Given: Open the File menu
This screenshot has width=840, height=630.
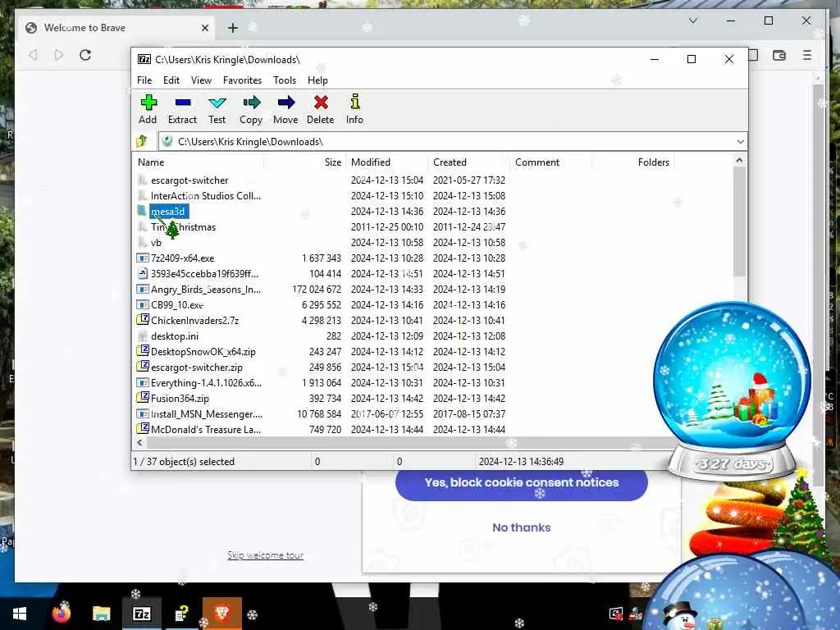Looking at the screenshot, I should pyautogui.click(x=144, y=80).
